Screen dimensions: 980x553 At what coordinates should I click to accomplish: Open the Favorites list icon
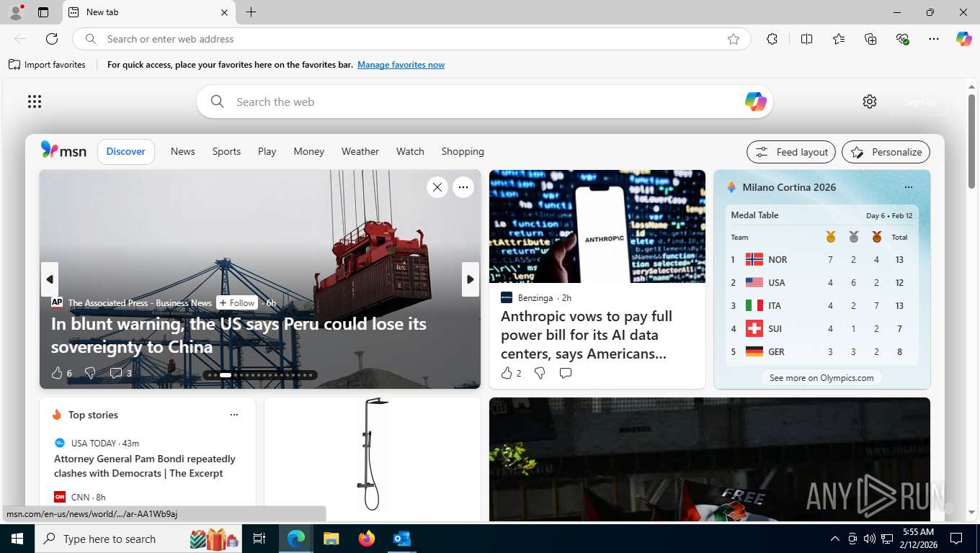pyautogui.click(x=839, y=39)
